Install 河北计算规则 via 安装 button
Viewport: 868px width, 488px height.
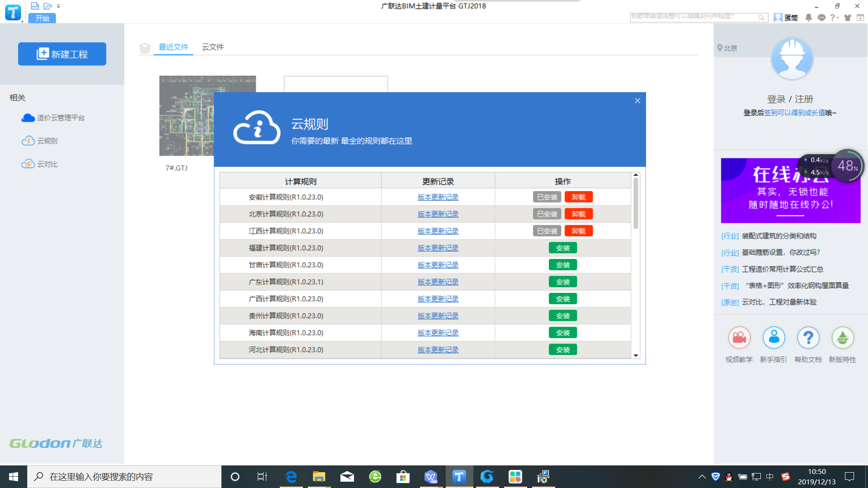[563, 350]
